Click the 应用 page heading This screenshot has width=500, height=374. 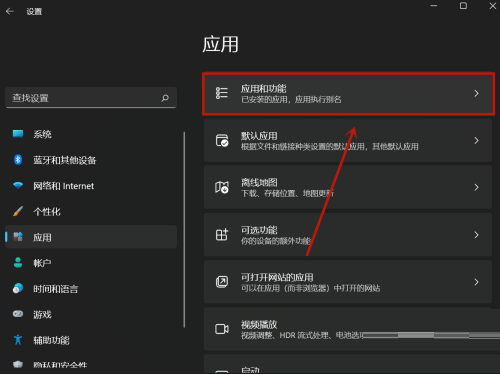(x=220, y=44)
